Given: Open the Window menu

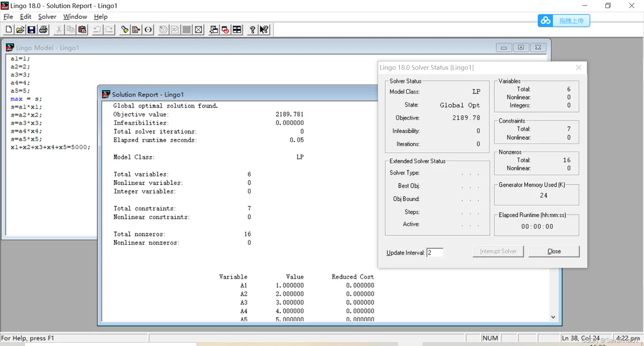Looking at the screenshot, I should tap(75, 17).
